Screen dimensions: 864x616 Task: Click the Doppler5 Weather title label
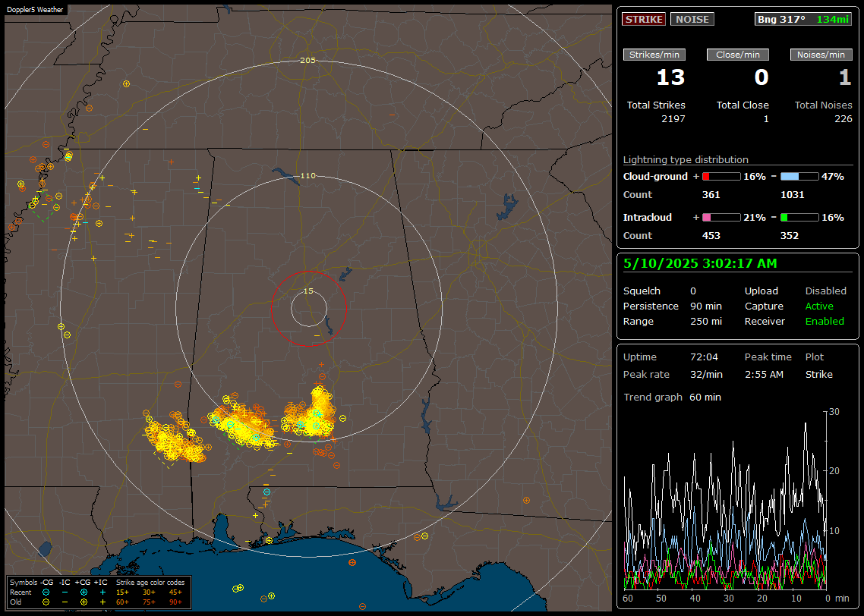pos(35,10)
